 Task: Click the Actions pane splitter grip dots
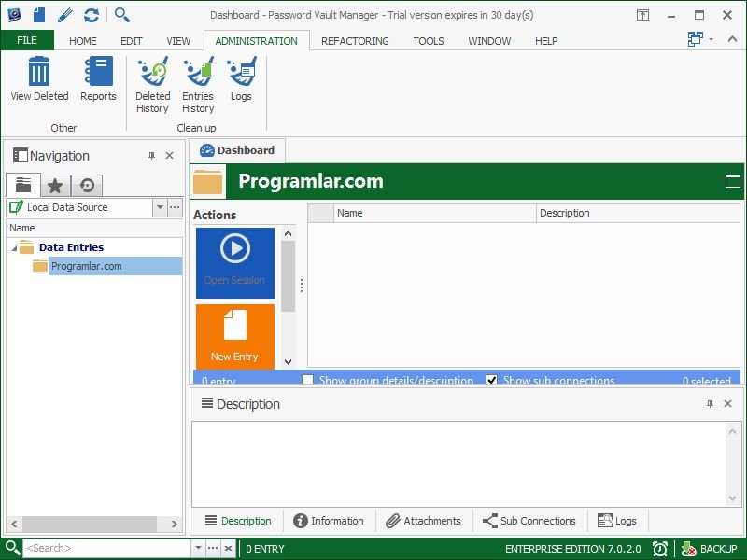[302, 286]
